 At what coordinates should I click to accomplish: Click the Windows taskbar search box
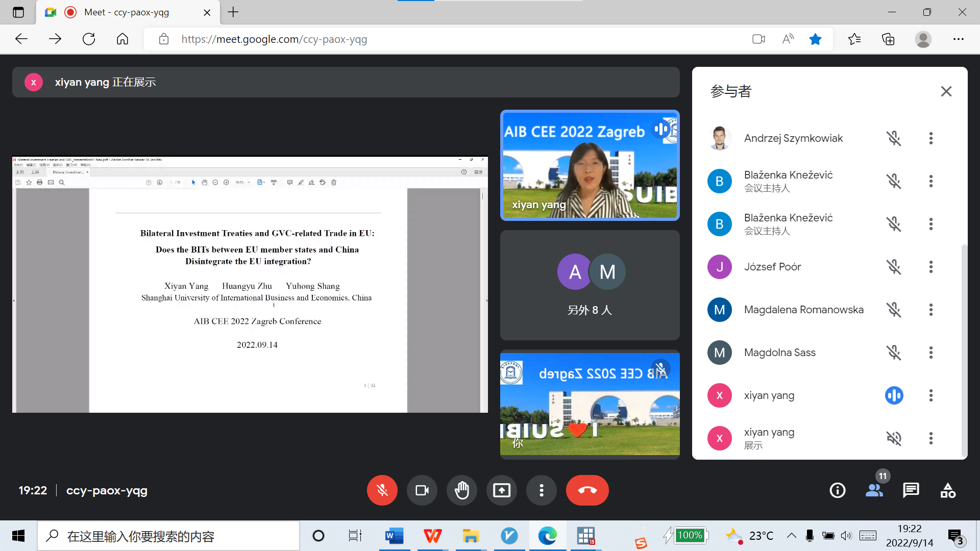pyautogui.click(x=168, y=536)
